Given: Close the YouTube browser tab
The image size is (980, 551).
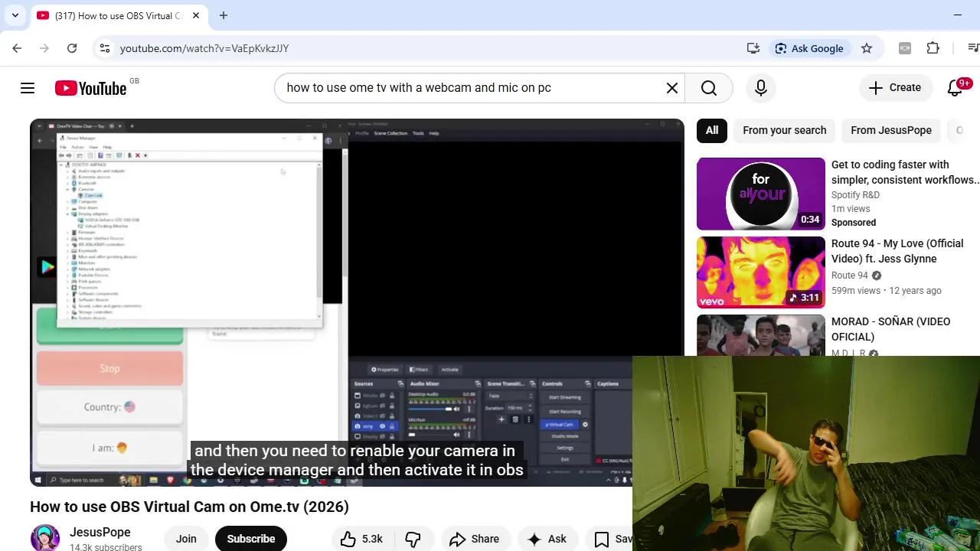Looking at the screenshot, I should point(196,15).
